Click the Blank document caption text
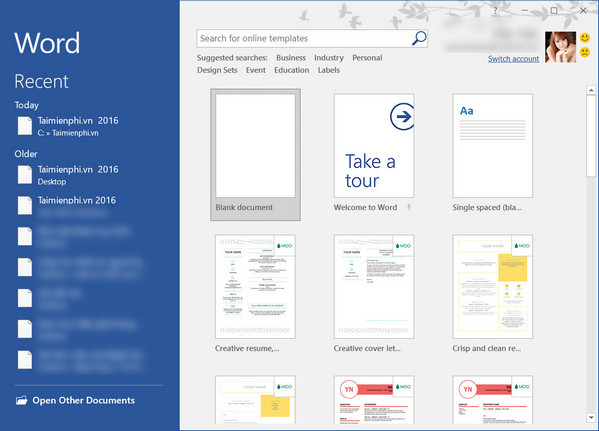Screen dimensions: 599x431 point(244,207)
